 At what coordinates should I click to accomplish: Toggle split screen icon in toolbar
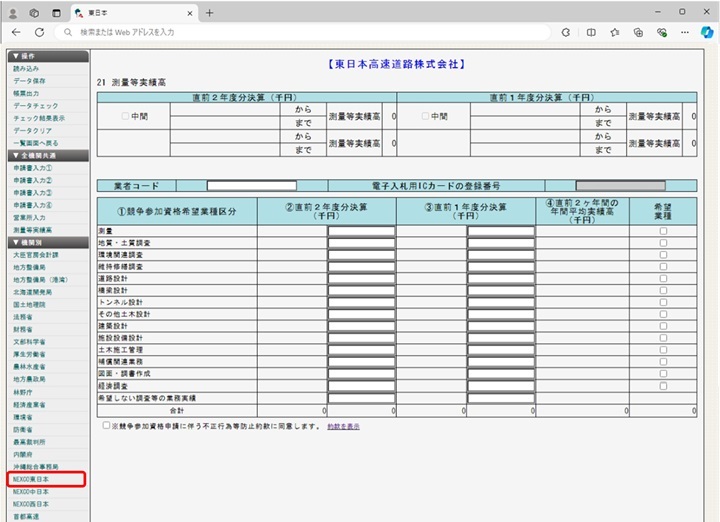[x=591, y=32]
